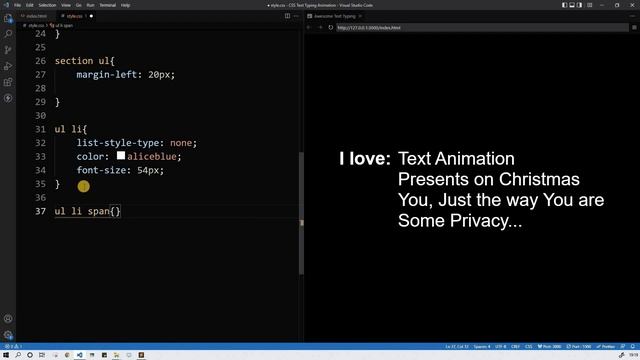Screen dimensions: 640x360
Task: Click the Spaces: 4 indentation status item
Action: coord(482,346)
